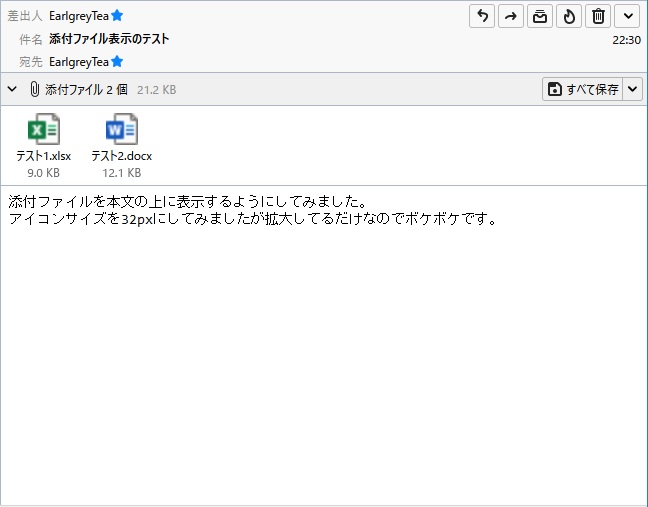Archive this message with the archive icon
The width and height of the screenshot is (648, 507).
540,16
